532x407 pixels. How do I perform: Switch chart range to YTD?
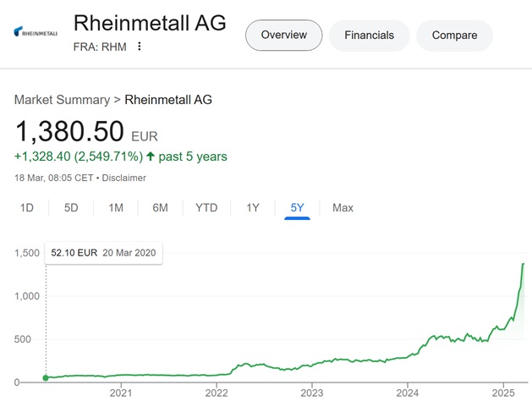pos(206,207)
